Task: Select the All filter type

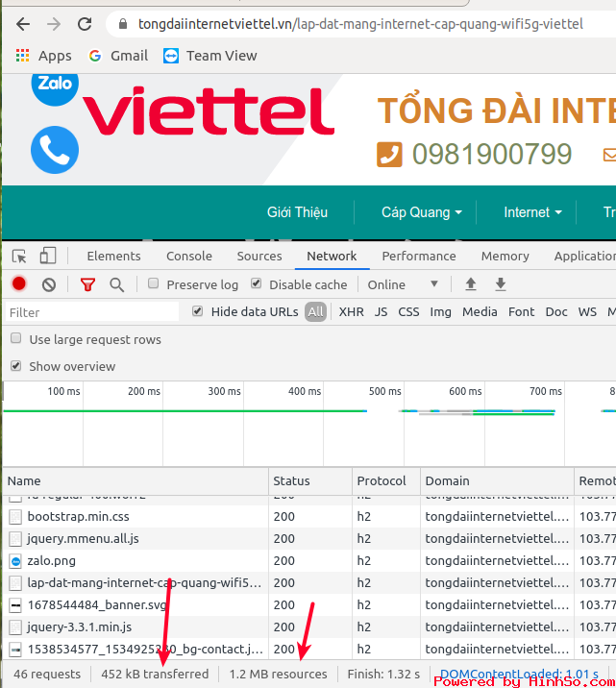Action: click(315, 311)
